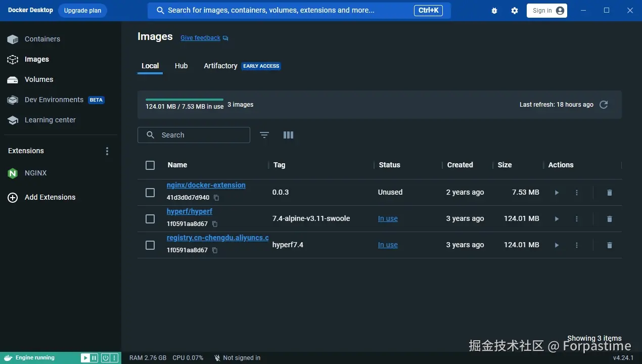Select the hyperf/hyperf row checkbox
642x364 pixels.
[x=150, y=219]
